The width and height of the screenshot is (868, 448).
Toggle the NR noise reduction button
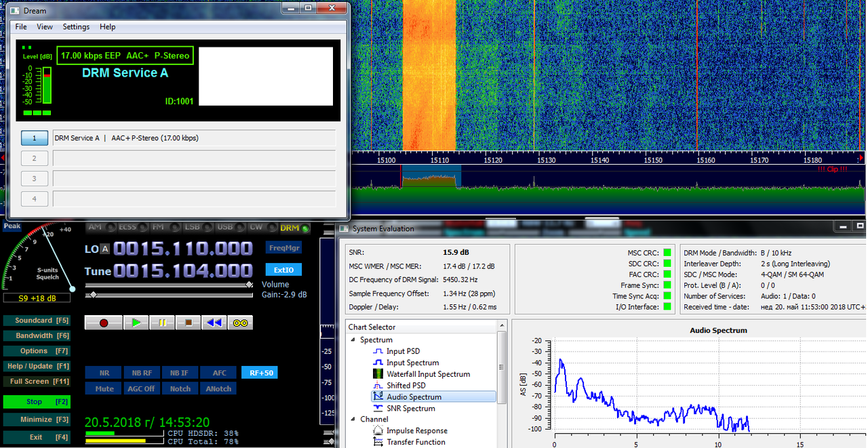coord(104,373)
